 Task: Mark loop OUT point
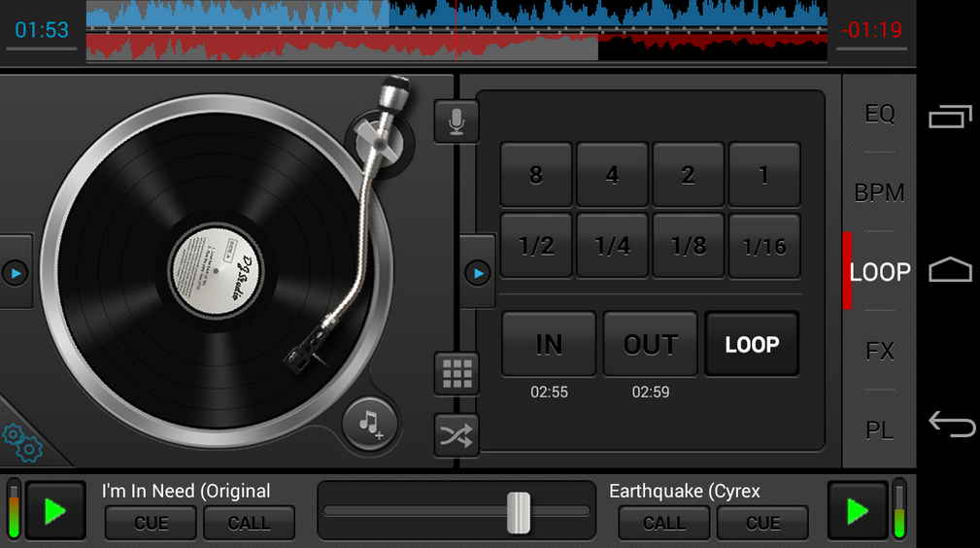(650, 344)
